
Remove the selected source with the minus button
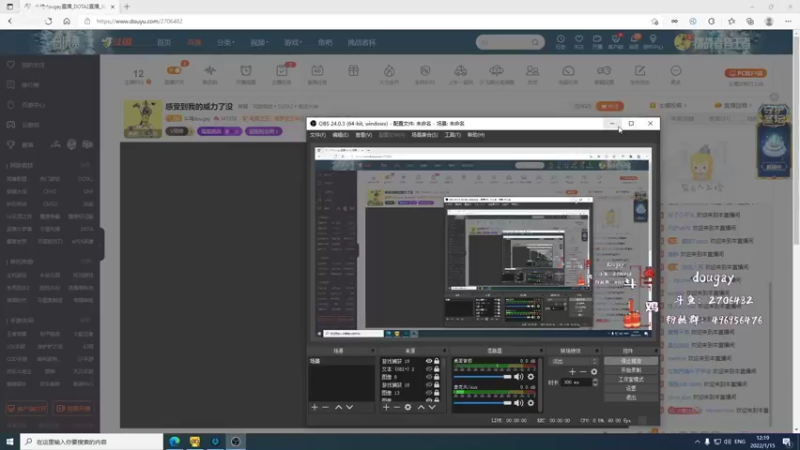tap(396, 407)
